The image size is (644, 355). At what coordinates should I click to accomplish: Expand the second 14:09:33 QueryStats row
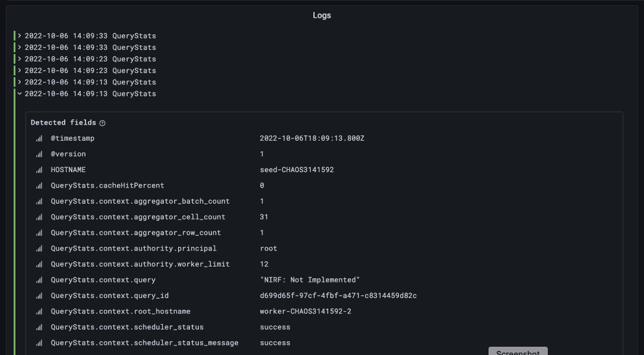[x=20, y=47]
